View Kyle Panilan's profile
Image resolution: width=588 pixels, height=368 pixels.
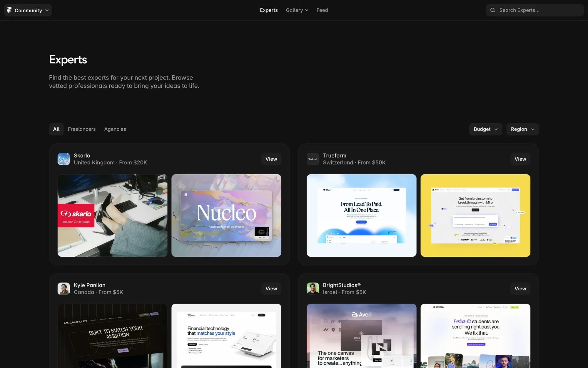coord(271,289)
